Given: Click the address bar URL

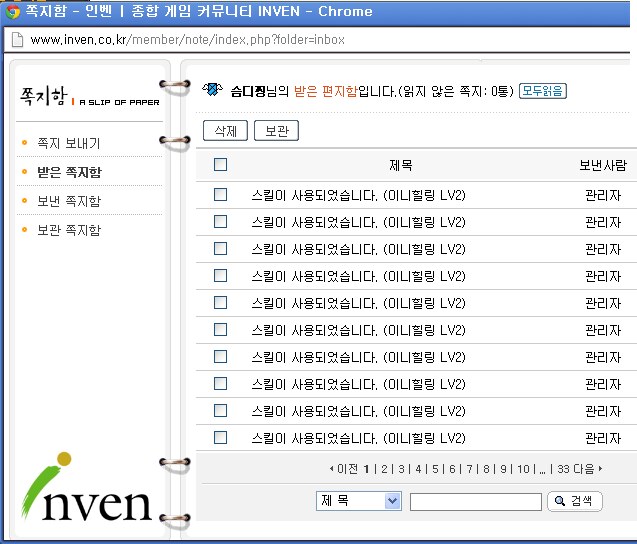Looking at the screenshot, I should coord(187,40).
